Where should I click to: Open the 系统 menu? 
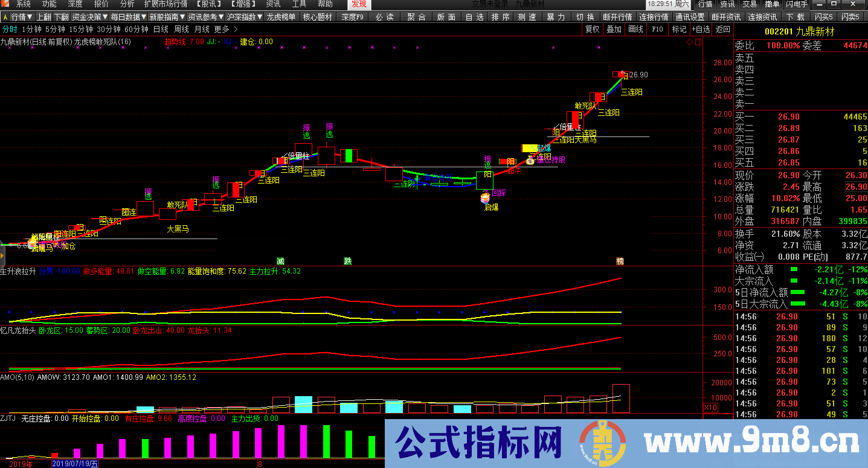pos(24,4)
